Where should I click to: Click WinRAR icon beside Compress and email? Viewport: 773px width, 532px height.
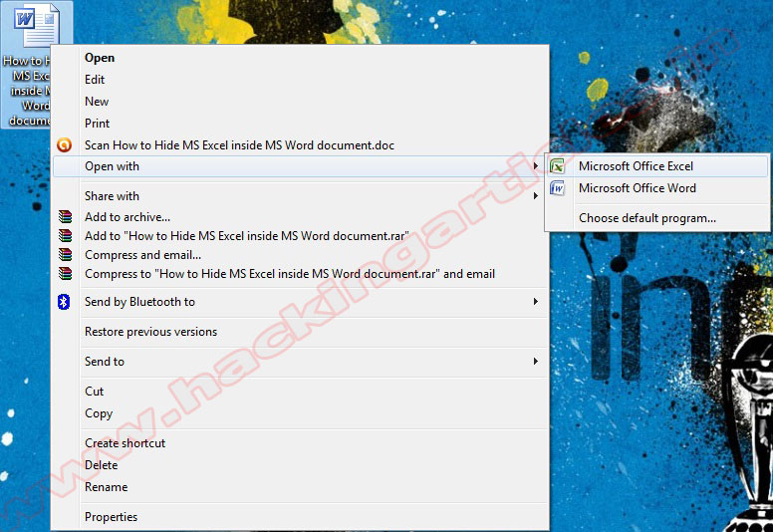[65, 254]
